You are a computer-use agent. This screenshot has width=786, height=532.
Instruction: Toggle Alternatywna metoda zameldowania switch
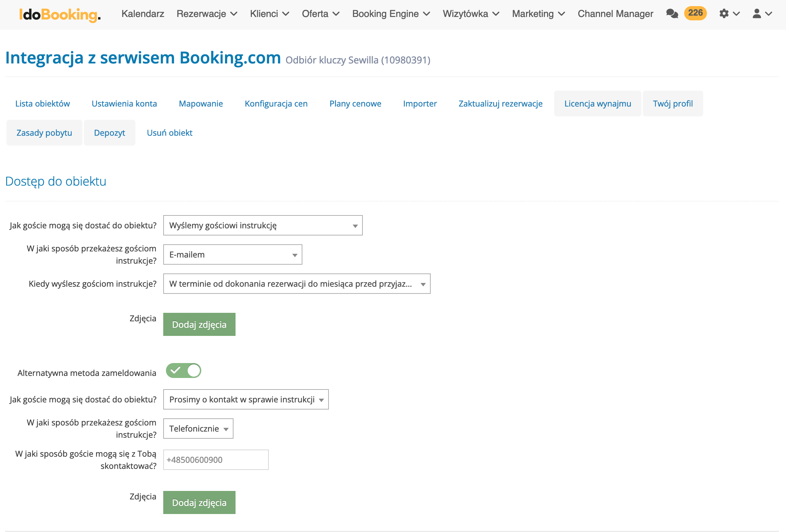coord(184,370)
